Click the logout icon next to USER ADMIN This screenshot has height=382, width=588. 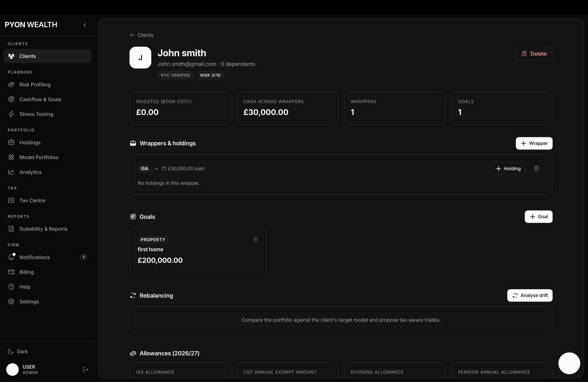tap(86, 369)
